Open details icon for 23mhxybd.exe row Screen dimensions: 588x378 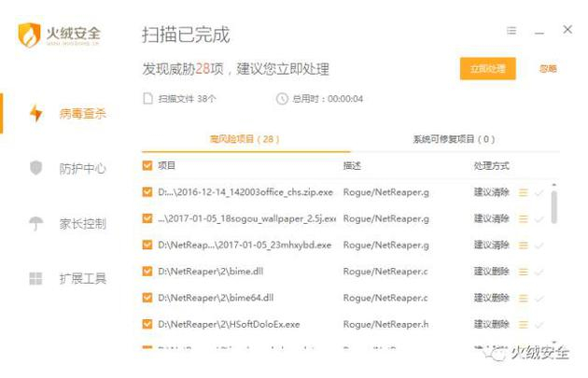[x=523, y=245]
